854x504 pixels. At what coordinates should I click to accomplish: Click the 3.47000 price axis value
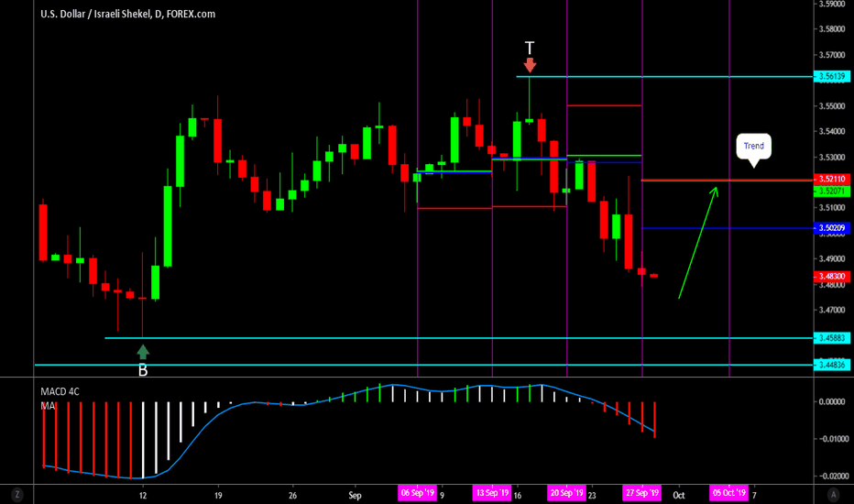coord(832,310)
